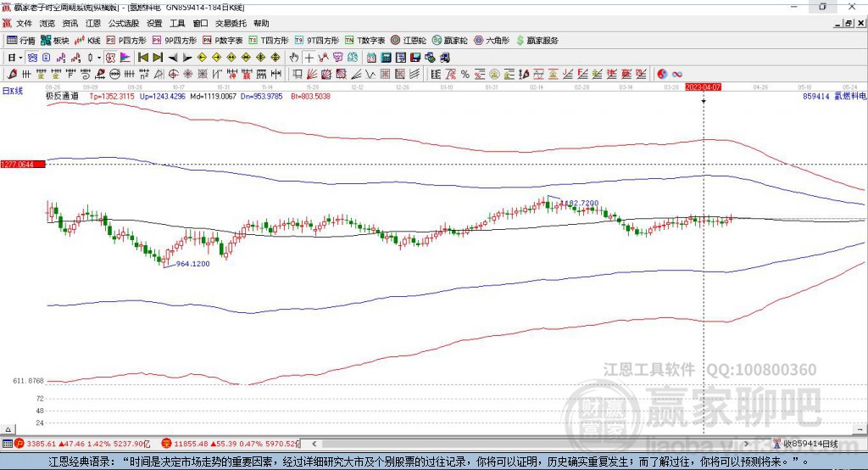
Task: Click the red-blue yin-yang icon
Action: [x=662, y=75]
